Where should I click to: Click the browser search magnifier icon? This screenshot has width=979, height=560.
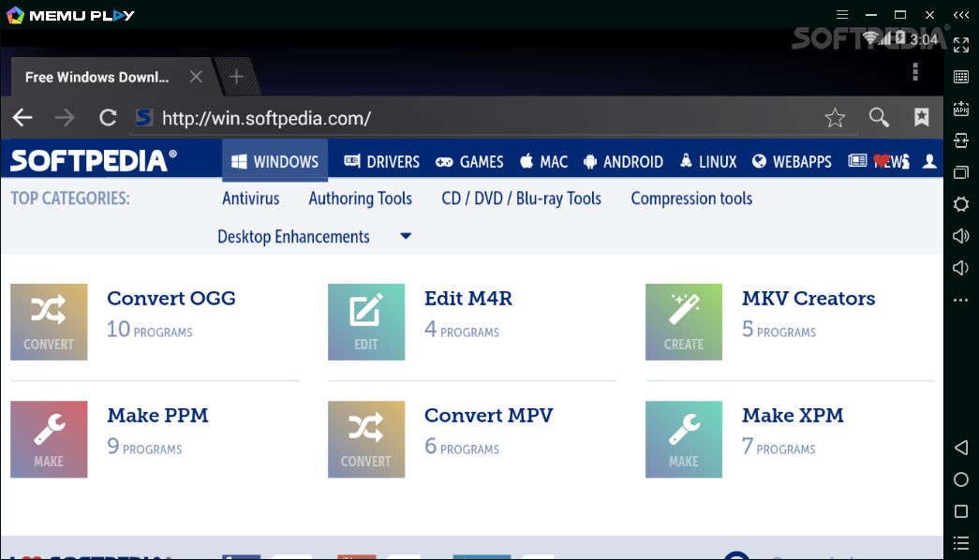pos(879,117)
